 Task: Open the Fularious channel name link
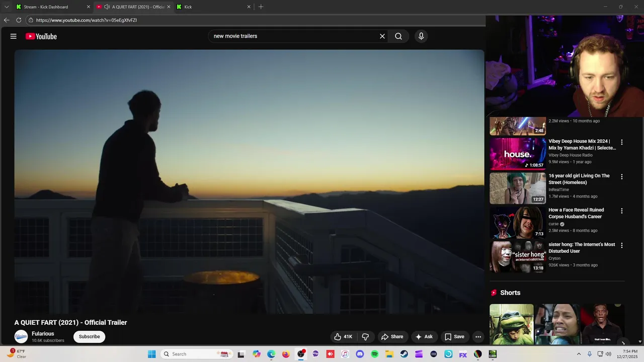pos(43,334)
